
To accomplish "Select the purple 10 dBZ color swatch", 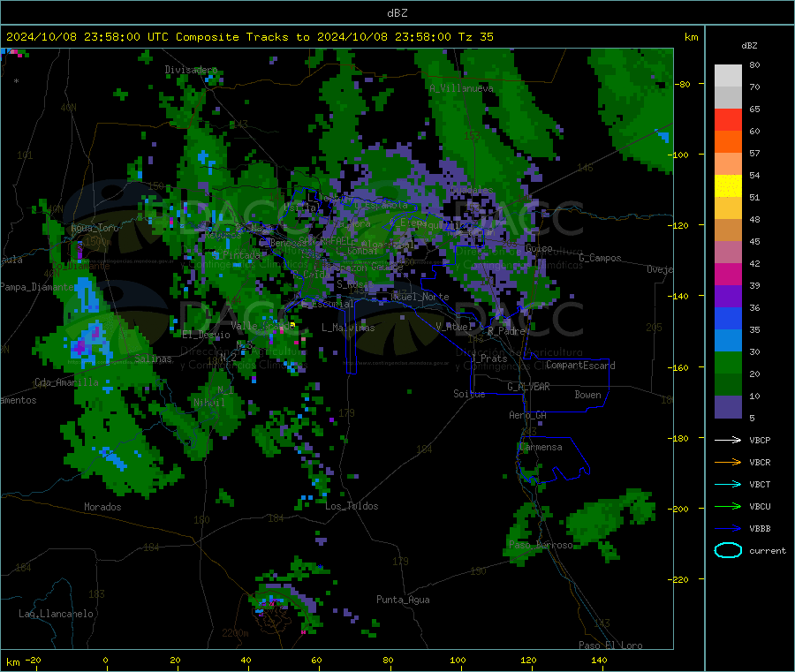I will [728, 407].
